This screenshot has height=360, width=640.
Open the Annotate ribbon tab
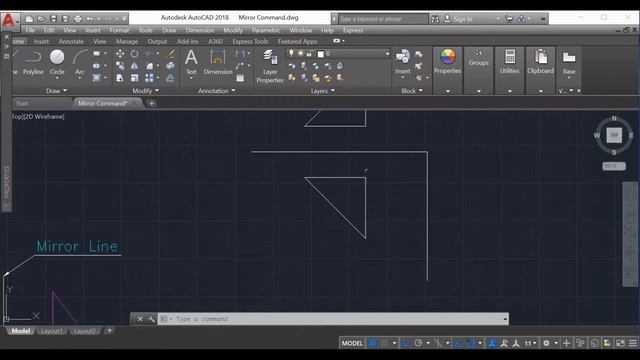coord(71,41)
